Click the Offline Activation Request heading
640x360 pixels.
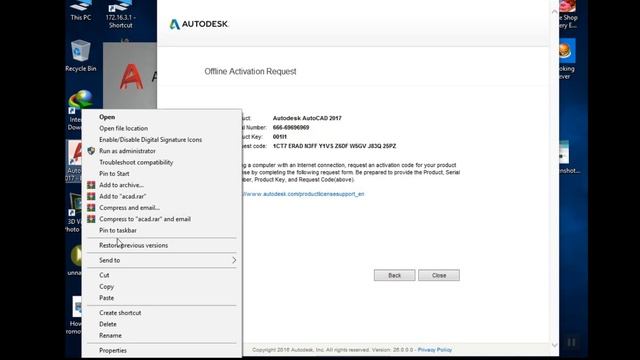pyautogui.click(x=250, y=71)
